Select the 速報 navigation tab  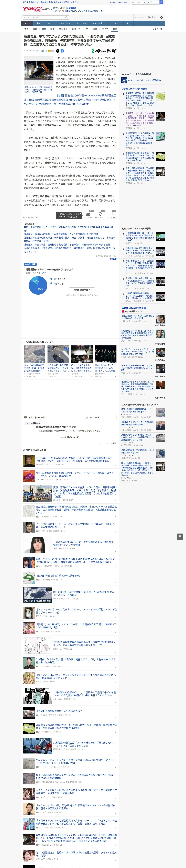pos(38,24)
